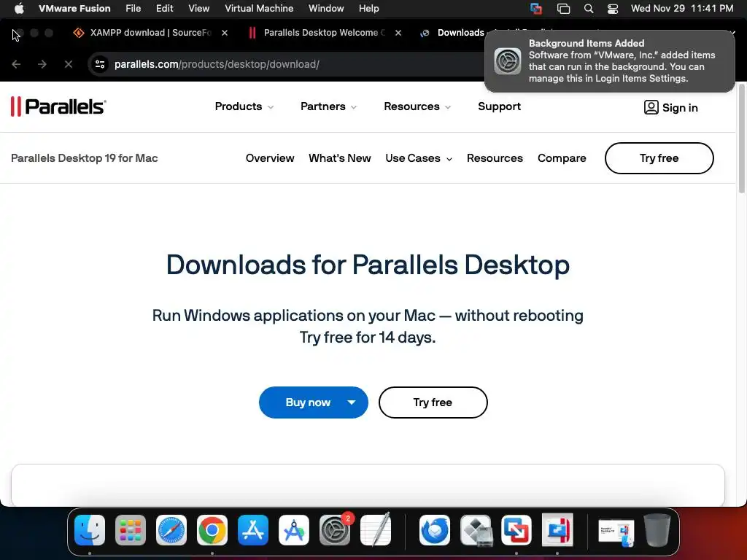
Task: Click the VMware Fusion Dock icon
Action: tap(516, 530)
